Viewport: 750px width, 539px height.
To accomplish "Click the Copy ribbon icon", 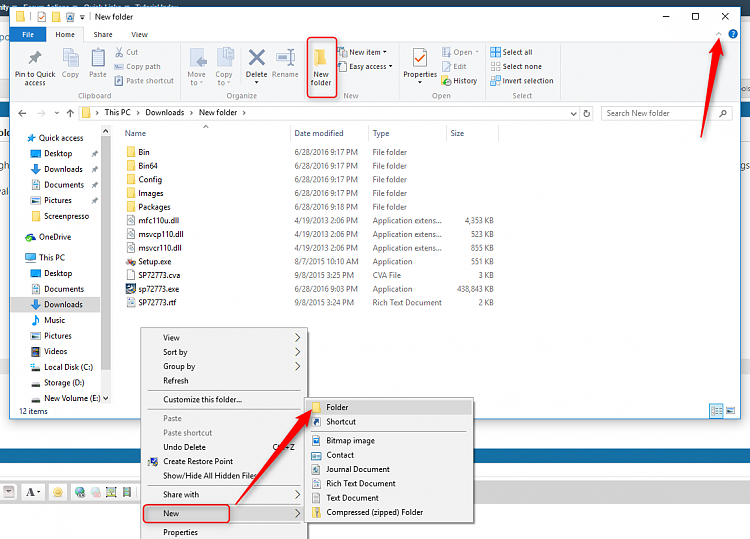I will (70, 58).
